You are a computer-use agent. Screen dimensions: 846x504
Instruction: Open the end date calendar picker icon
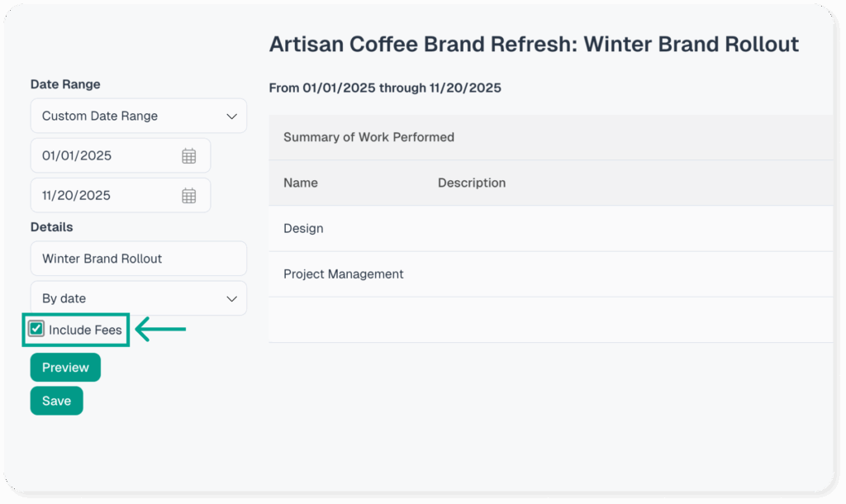pyautogui.click(x=188, y=196)
